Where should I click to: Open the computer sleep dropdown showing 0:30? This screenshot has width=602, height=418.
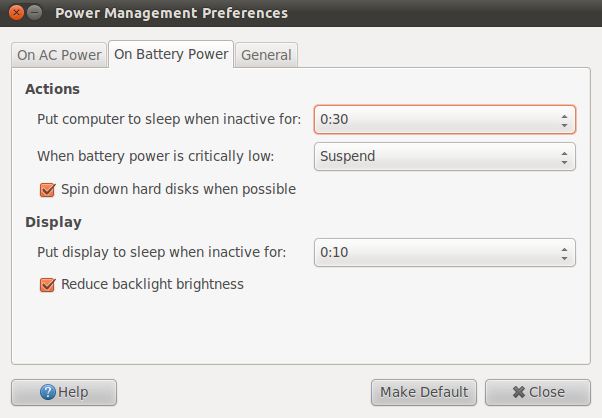click(x=444, y=120)
